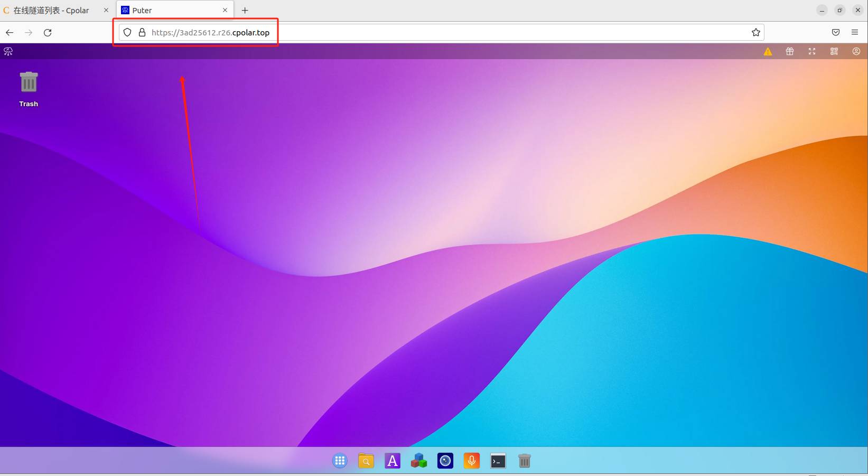Select the Trash icon on the desktop

[29, 89]
